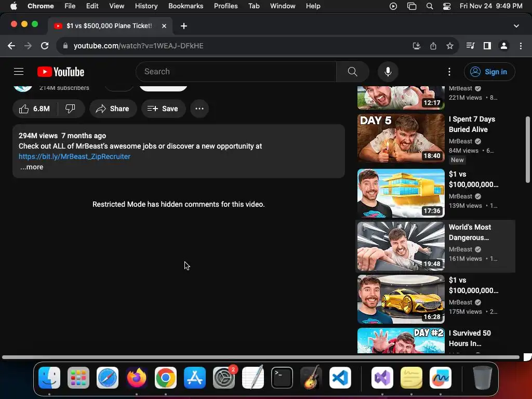The width and height of the screenshot is (532, 399).
Task: Expand description with ...more
Action: pyautogui.click(x=32, y=167)
